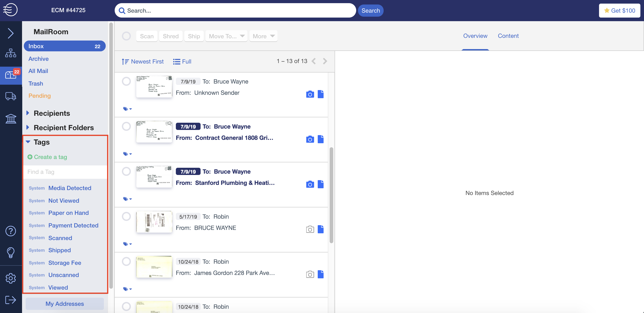Open the Trash folder
This screenshot has height=313, width=644.
(36, 83)
